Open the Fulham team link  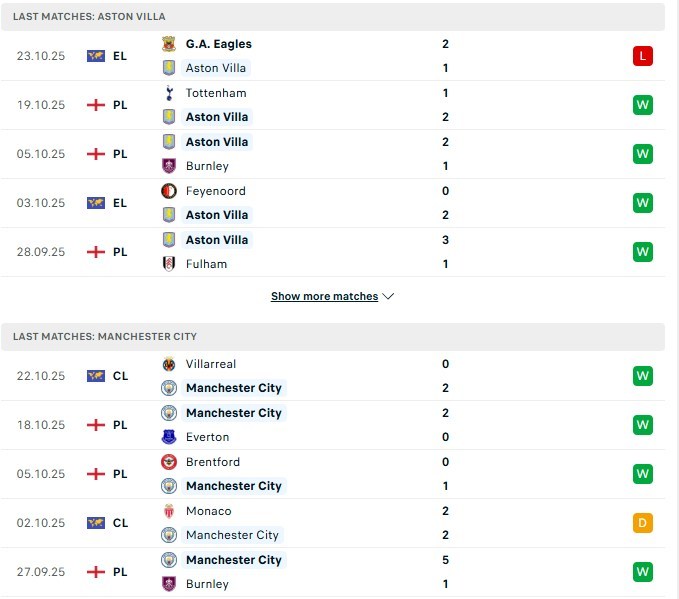pyautogui.click(x=206, y=264)
